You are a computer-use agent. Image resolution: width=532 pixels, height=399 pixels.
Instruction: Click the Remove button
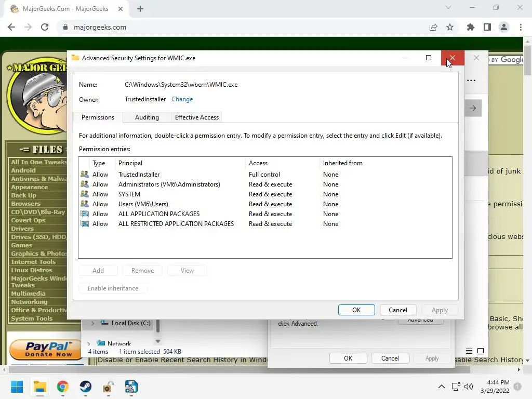tap(142, 270)
